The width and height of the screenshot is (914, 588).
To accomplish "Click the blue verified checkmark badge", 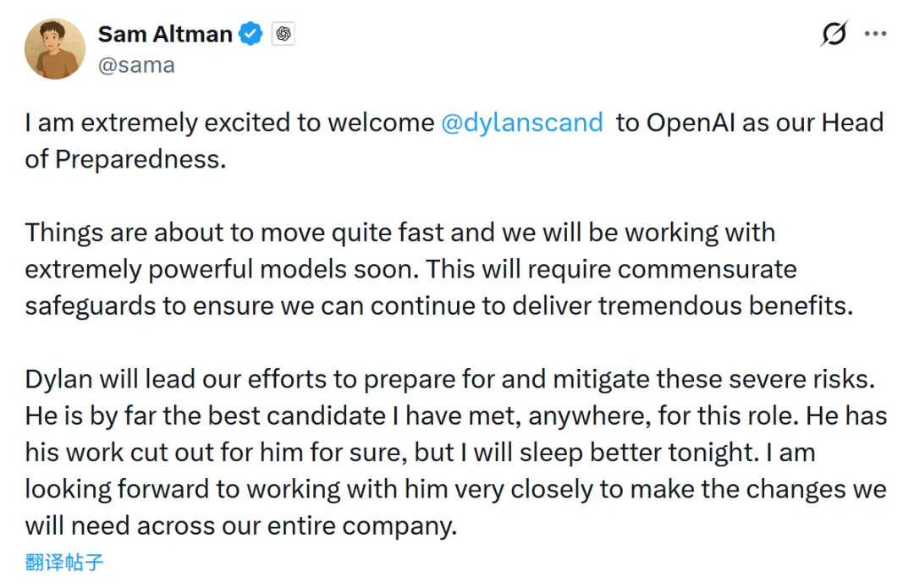I will (251, 34).
